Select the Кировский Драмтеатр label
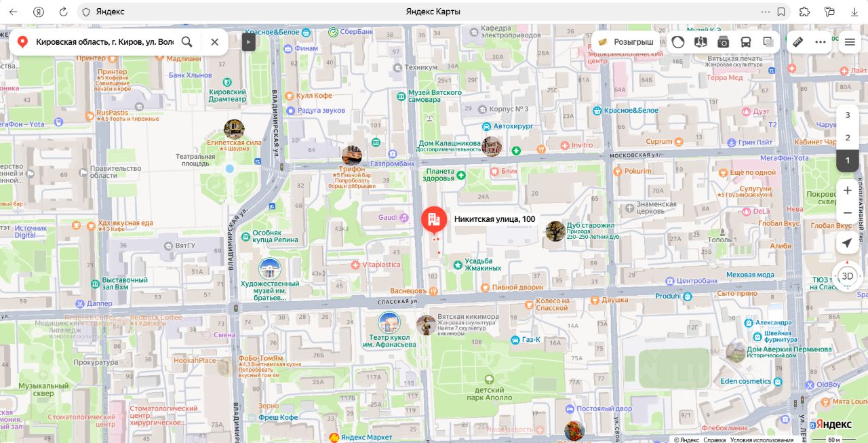Screen dimensions: 868x443 [228, 95]
